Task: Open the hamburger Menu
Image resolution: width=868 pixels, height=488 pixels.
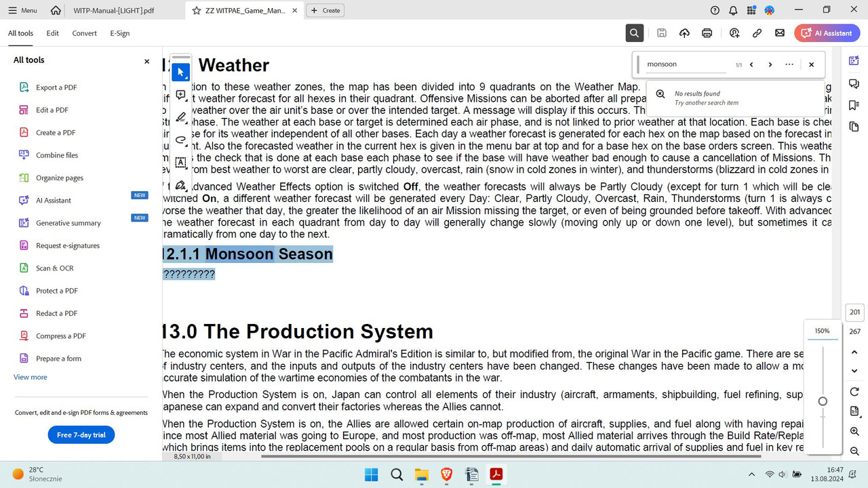Action: 22,10
